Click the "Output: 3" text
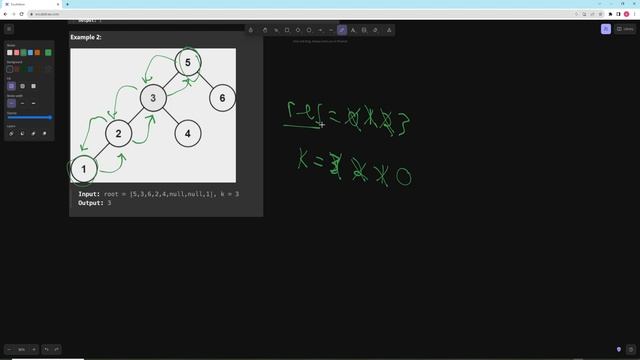This screenshot has width=640, height=360. pyautogui.click(x=95, y=203)
